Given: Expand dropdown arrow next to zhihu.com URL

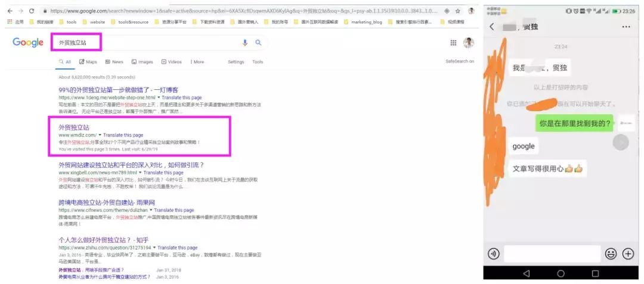Looking at the screenshot, I should [x=154, y=248].
